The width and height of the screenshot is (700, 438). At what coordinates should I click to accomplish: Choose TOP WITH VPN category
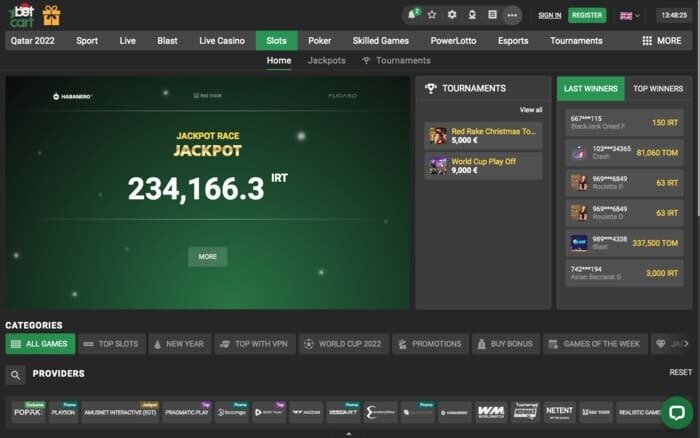[x=255, y=344]
